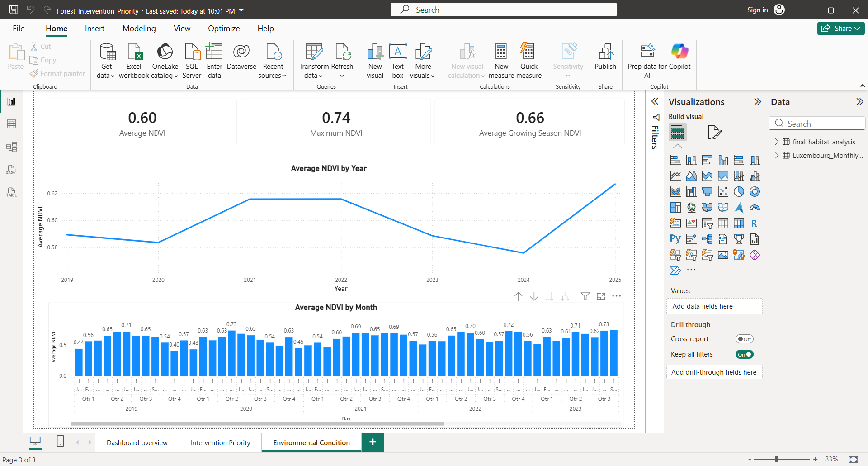Image resolution: width=868 pixels, height=466 pixels.
Task: Open the File menu
Action: tap(19, 29)
